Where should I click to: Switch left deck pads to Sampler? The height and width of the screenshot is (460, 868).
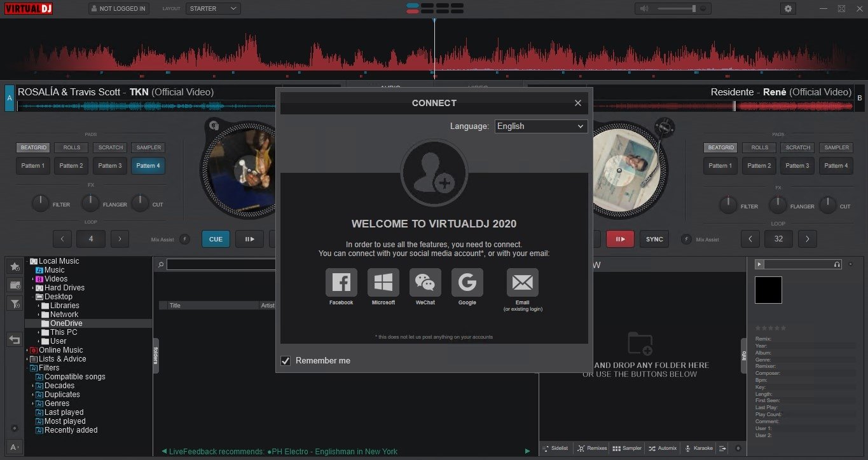click(149, 147)
